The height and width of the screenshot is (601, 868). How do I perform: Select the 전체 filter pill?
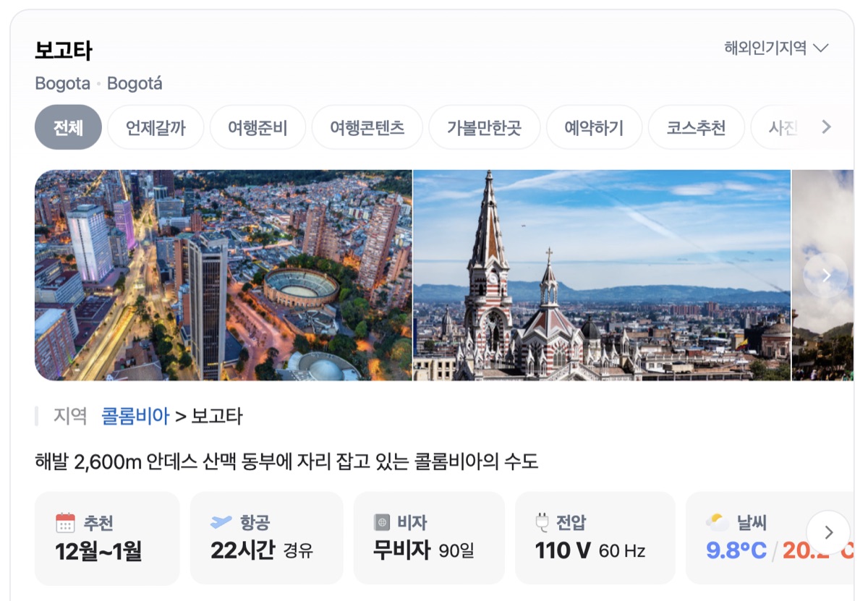[68, 127]
